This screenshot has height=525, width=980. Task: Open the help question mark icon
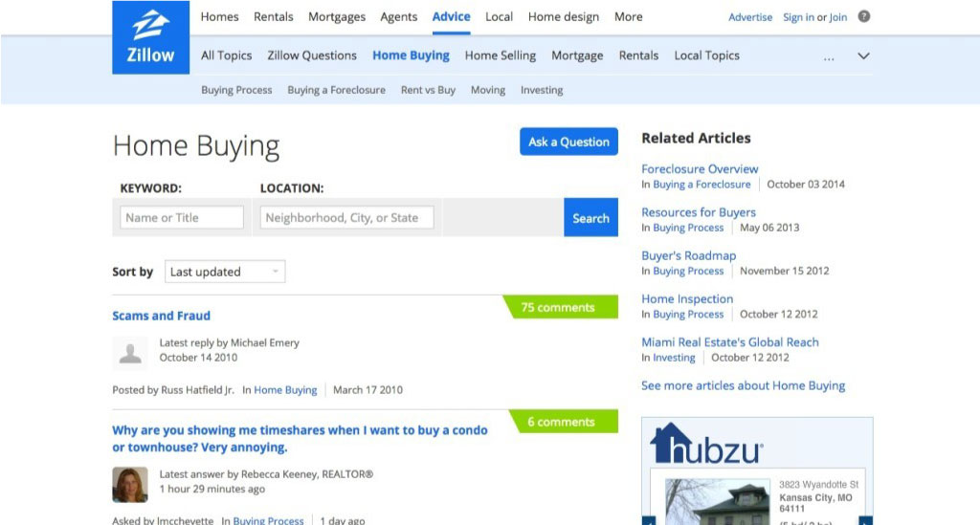(x=864, y=16)
